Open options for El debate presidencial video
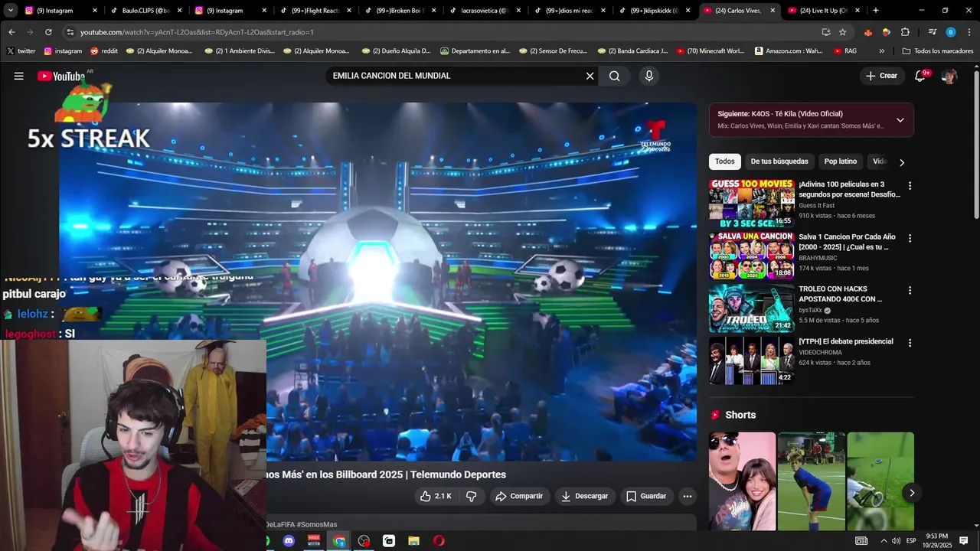The width and height of the screenshot is (980, 551). click(910, 343)
